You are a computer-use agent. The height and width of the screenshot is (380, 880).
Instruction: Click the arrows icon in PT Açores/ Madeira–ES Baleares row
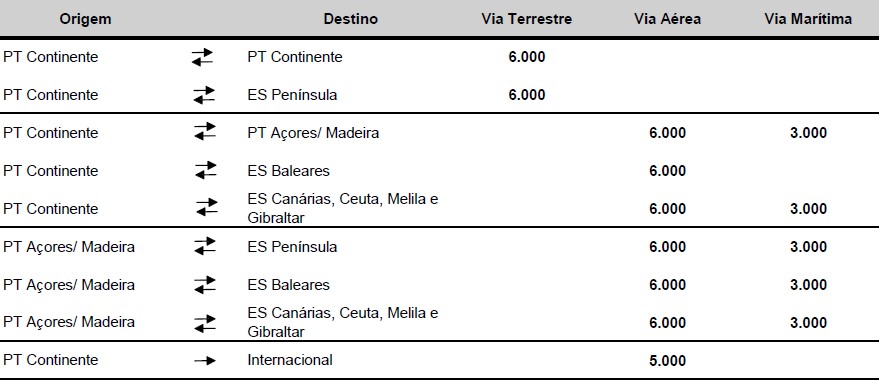(x=205, y=285)
